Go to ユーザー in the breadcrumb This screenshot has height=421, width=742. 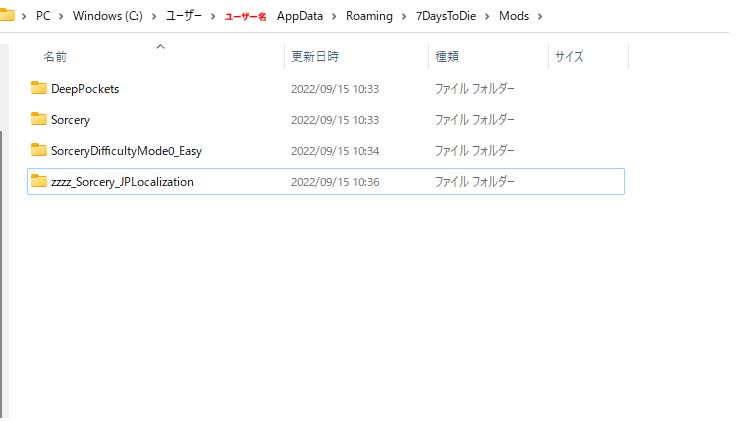click(184, 16)
